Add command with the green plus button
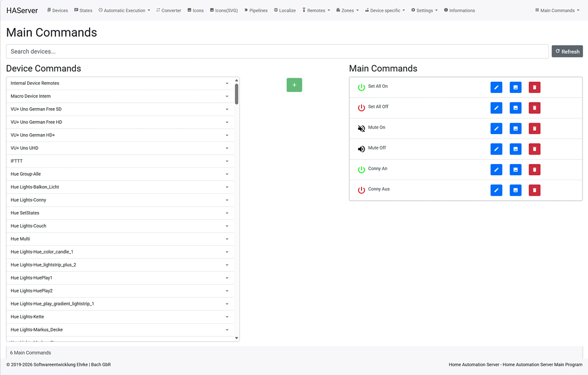The image size is (588, 375). tap(294, 85)
